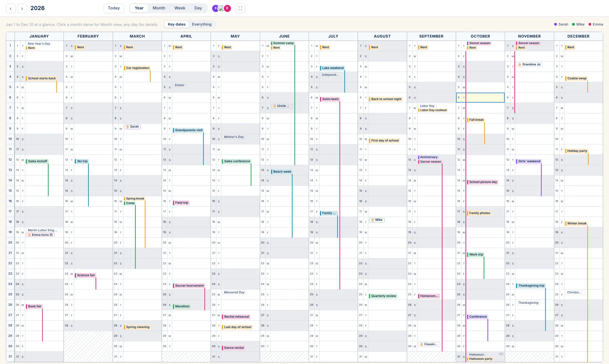Go to the previous year with the left chevron

pyautogui.click(x=11, y=8)
